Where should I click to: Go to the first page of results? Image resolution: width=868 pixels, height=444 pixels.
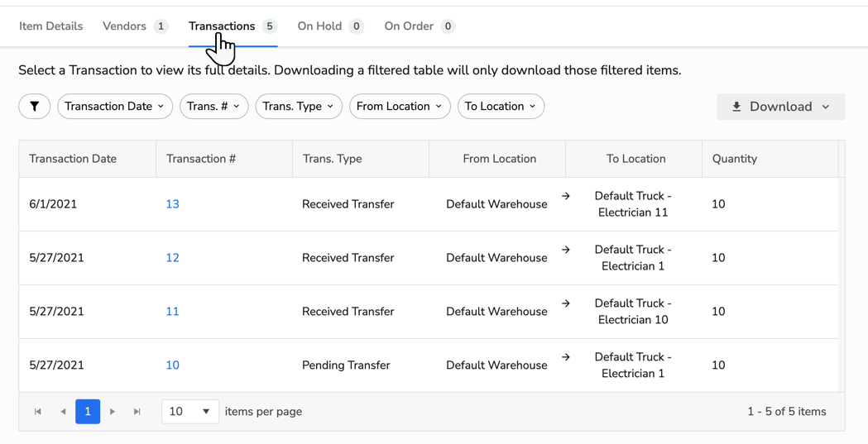(x=38, y=412)
